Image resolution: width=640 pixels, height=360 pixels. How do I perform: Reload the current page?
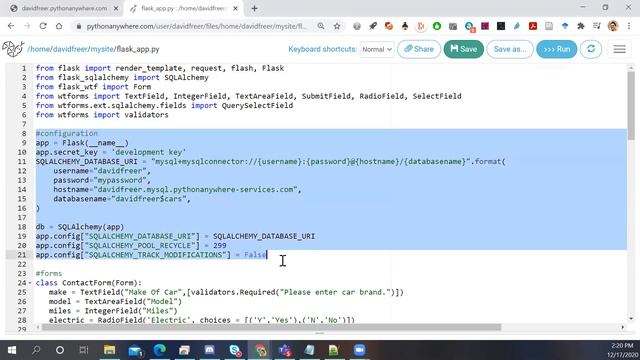click(x=43, y=26)
